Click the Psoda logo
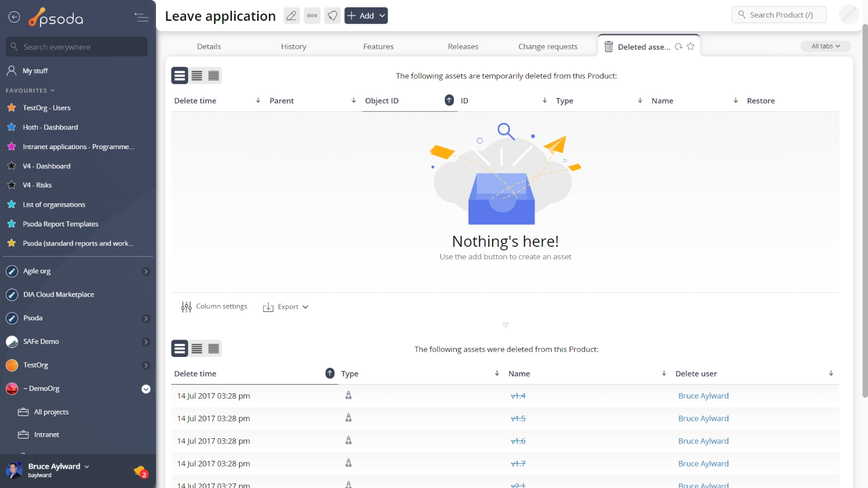This screenshot has height=488, width=868. coord(56,18)
